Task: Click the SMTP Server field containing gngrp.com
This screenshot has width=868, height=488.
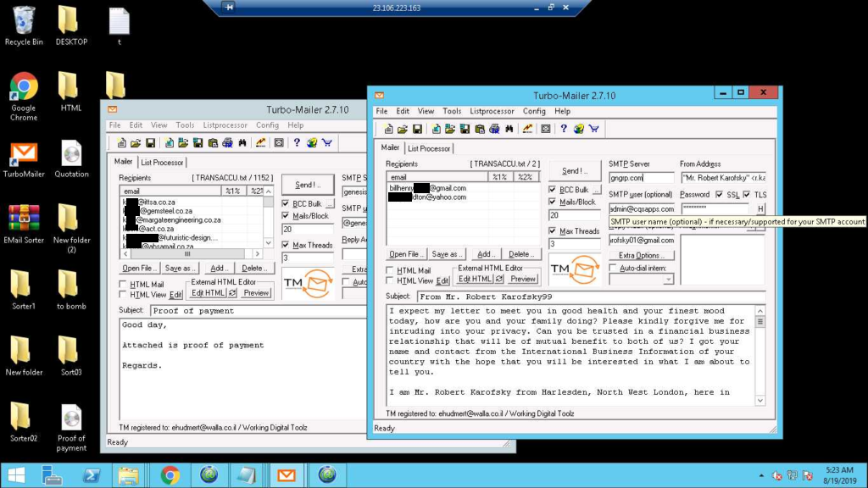Action: click(642, 178)
